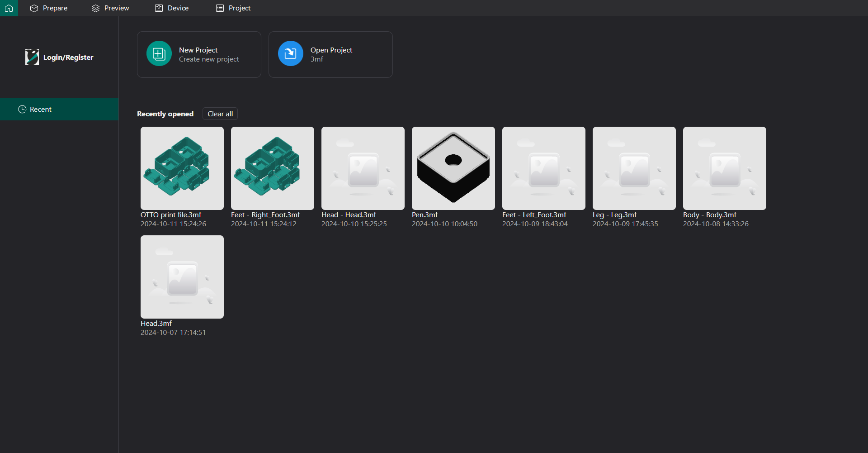Screen dimensions: 868x453
Task: Switch to the Project tab
Action: point(233,8)
